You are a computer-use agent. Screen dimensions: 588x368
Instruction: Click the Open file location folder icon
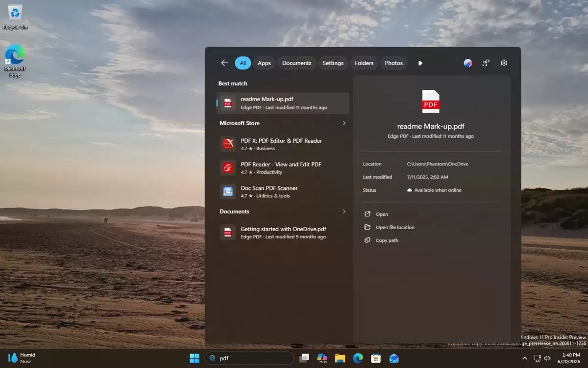367,227
